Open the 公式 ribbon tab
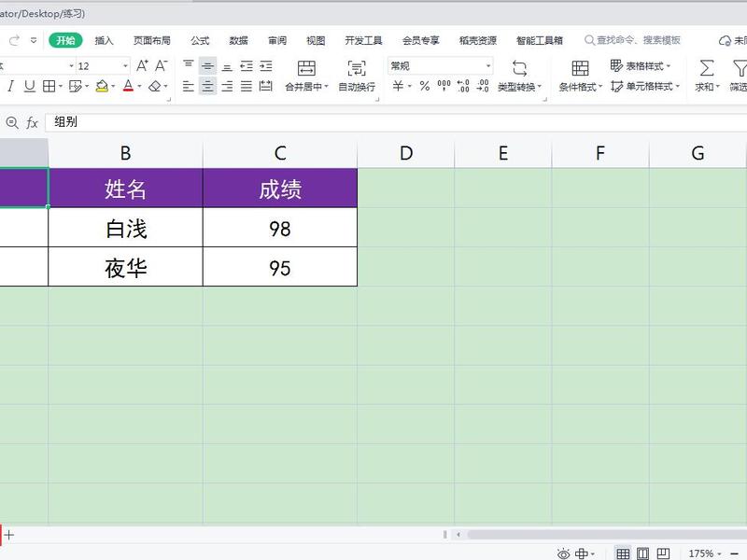The image size is (747, 560). (x=200, y=40)
